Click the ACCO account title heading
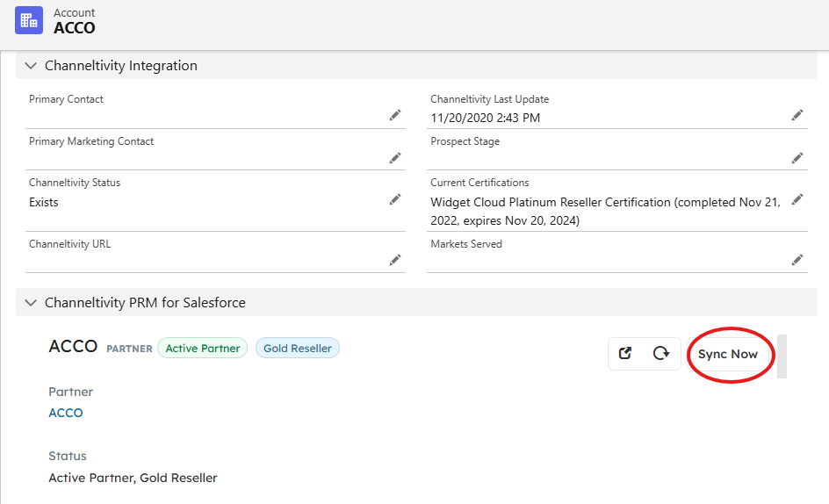The width and height of the screenshot is (829, 504). click(75, 28)
